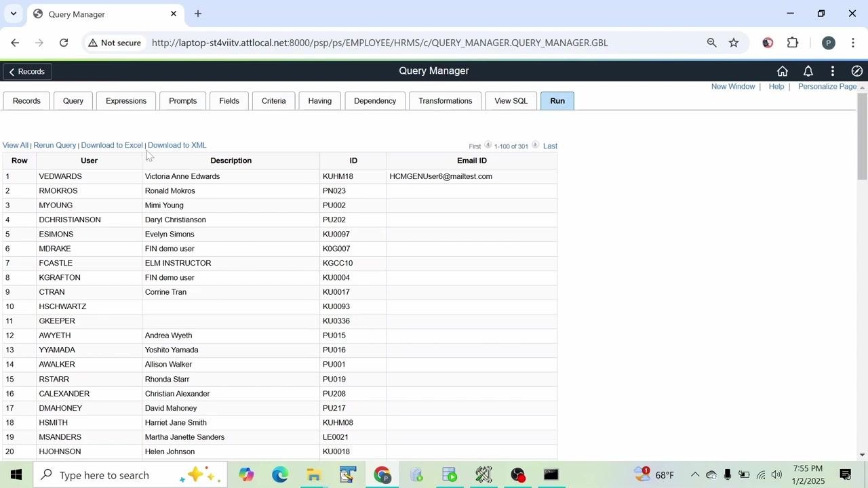Open the Actions three-dot menu in the header
This screenshot has height=488, width=868.
click(x=833, y=71)
